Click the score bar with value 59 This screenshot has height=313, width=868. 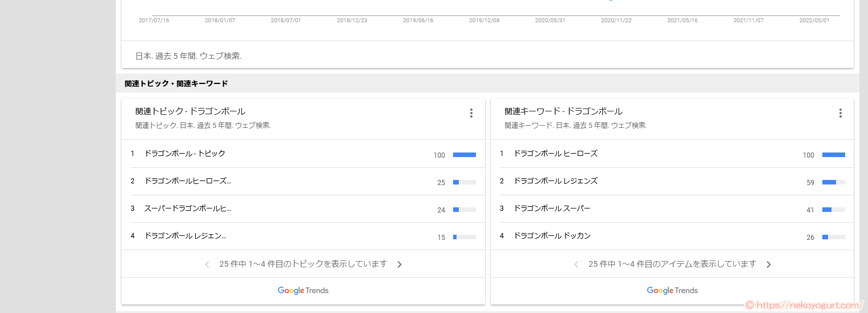(833, 182)
